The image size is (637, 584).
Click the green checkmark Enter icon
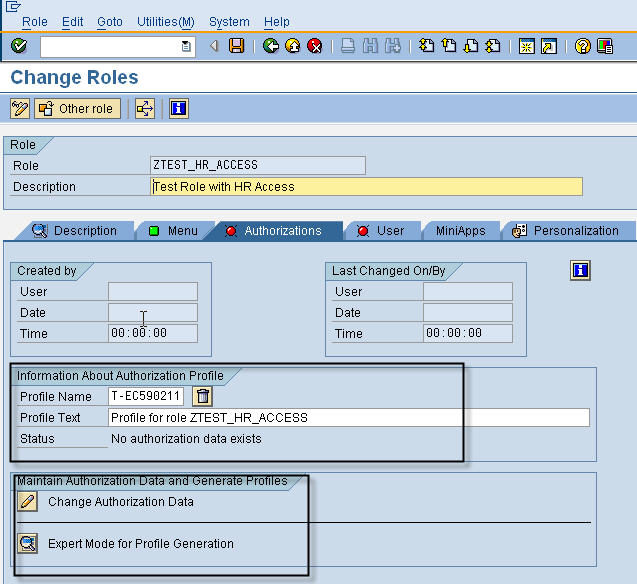pyautogui.click(x=19, y=46)
